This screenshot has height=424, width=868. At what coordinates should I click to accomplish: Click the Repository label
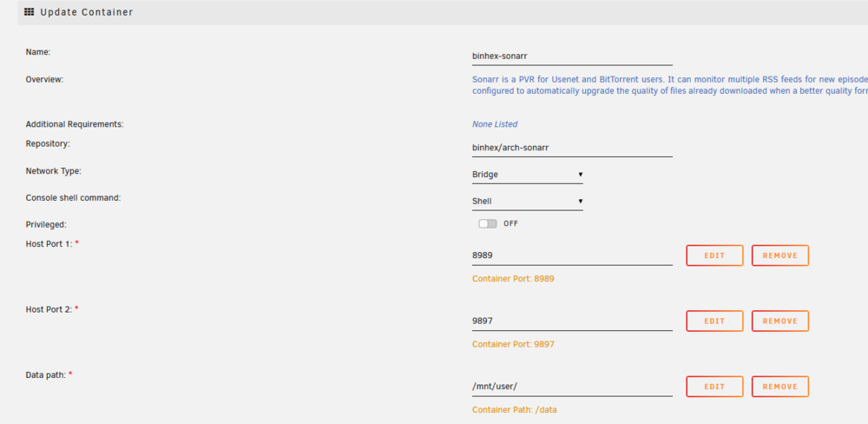click(x=48, y=143)
